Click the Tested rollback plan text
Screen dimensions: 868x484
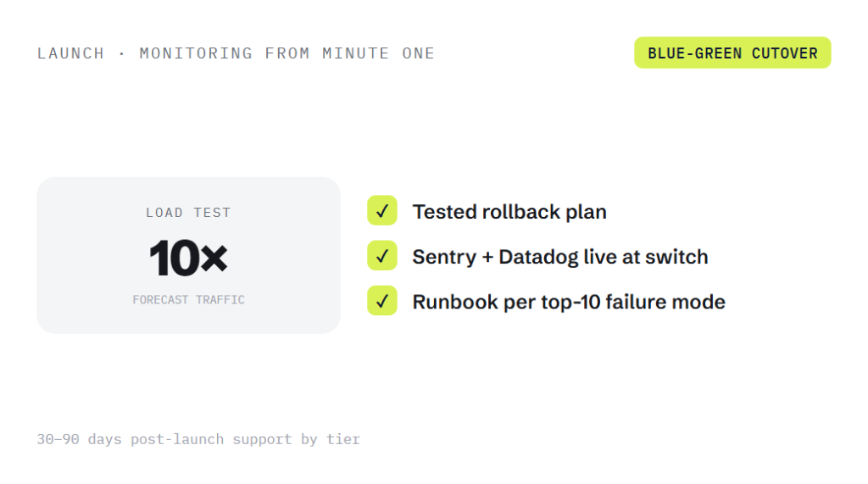509,212
